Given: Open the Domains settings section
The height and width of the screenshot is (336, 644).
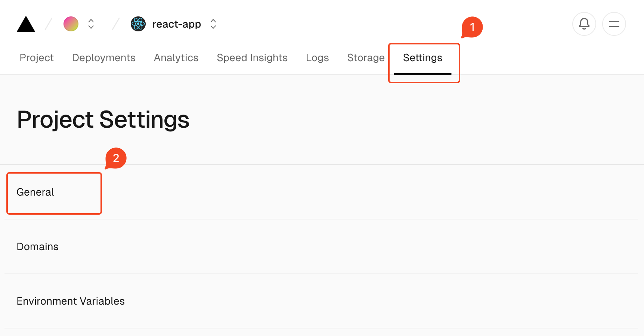Looking at the screenshot, I should [37, 246].
